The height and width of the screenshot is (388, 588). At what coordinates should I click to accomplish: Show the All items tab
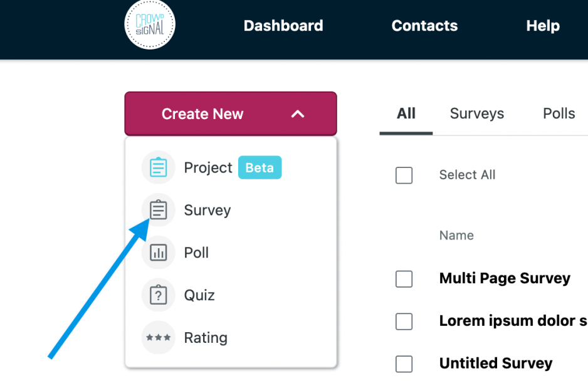coord(406,113)
